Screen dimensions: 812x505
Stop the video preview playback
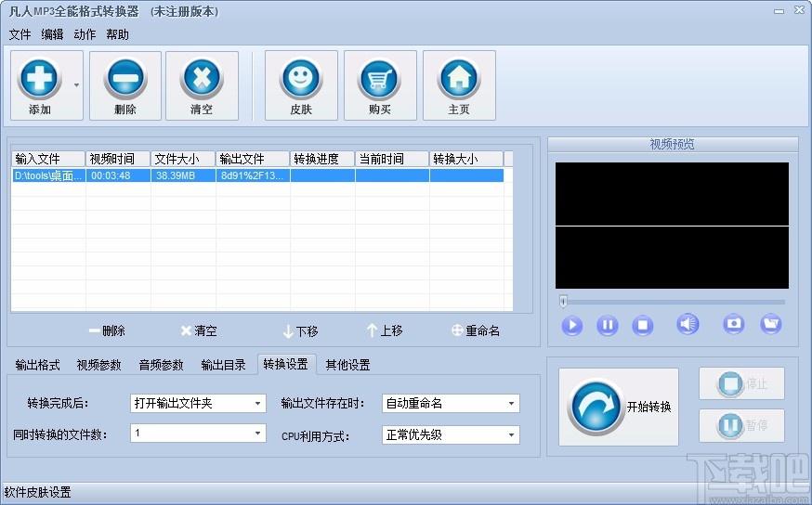click(642, 325)
